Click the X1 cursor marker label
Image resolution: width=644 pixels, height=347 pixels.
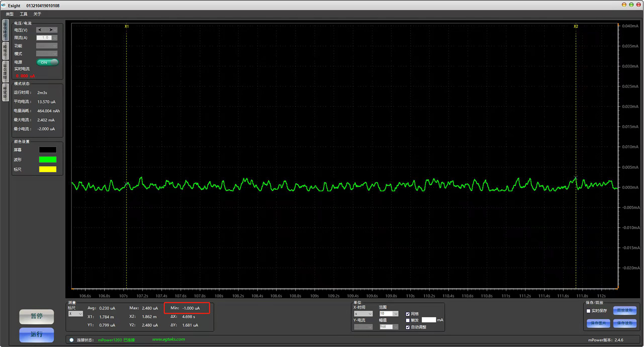[x=127, y=26]
